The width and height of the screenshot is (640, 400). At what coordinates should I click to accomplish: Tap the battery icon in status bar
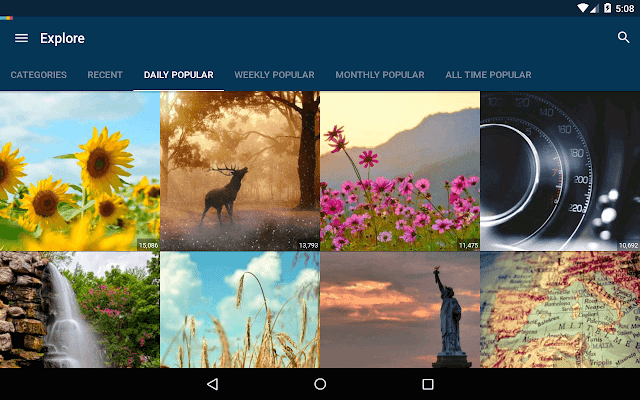tap(607, 8)
